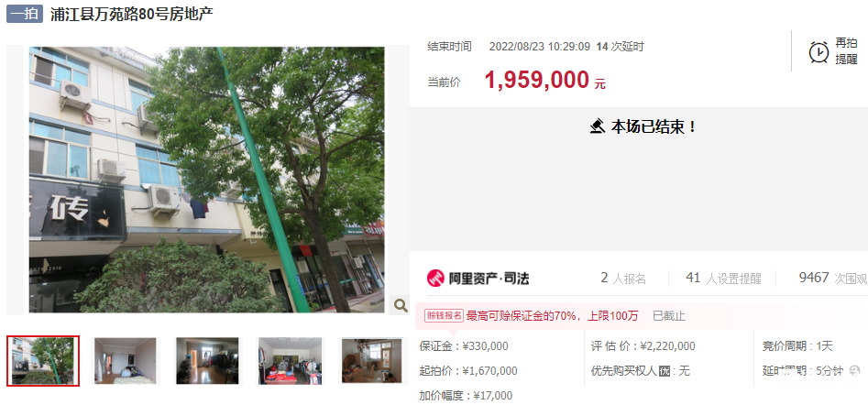Click the 阿里资产·司法 link
This screenshot has height=405, width=868.
point(478,278)
